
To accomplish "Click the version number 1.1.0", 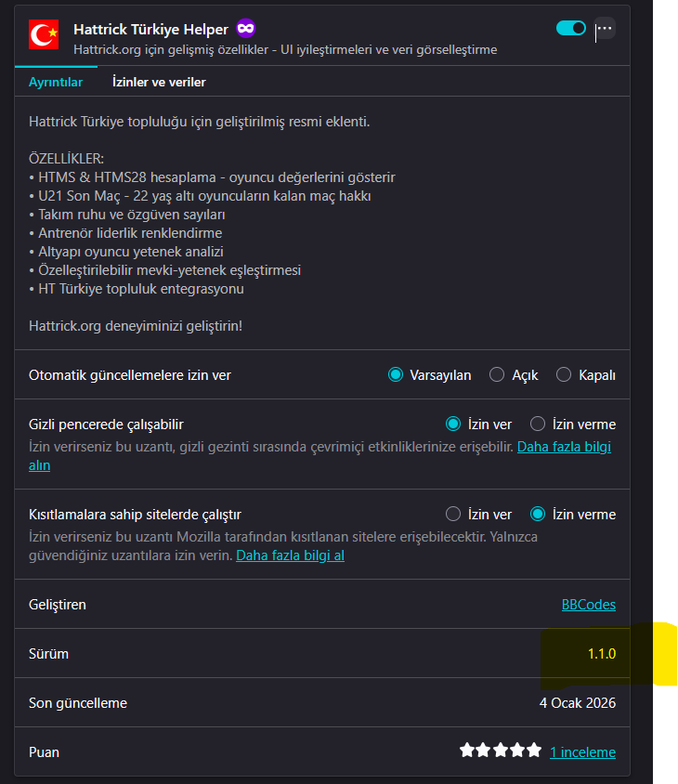I will coord(602,654).
